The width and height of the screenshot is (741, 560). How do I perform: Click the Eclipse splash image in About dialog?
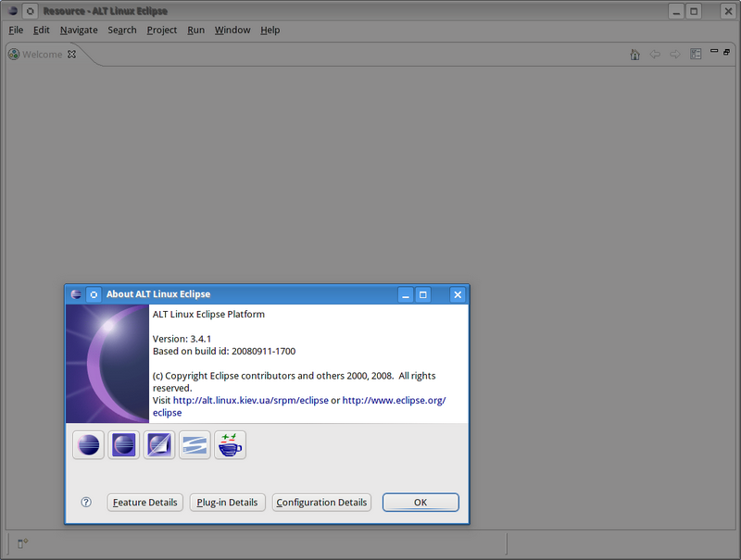(x=107, y=364)
